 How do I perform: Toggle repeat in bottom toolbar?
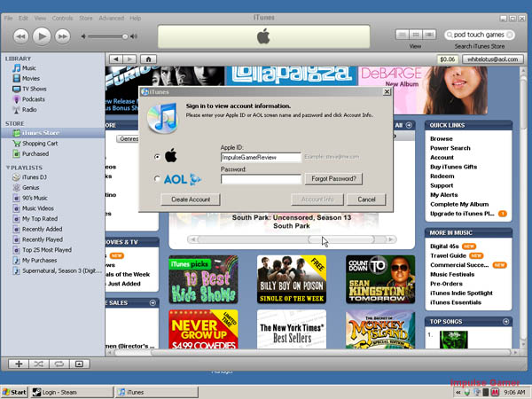pyautogui.click(x=59, y=364)
